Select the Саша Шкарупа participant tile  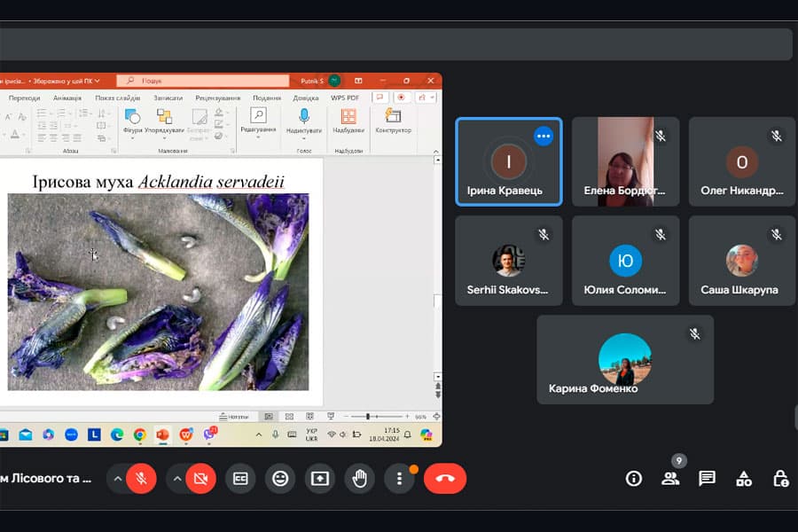pyautogui.click(x=741, y=261)
